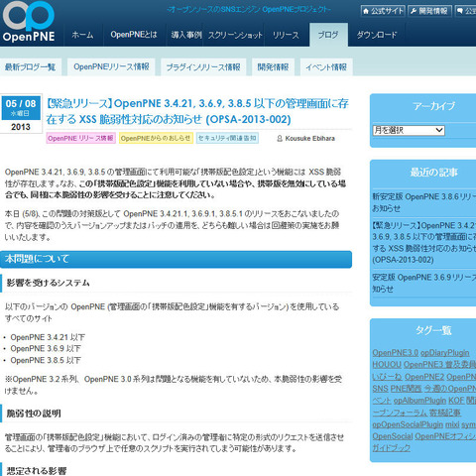Screen dimensions: 476x476
Task: Click opDiaryPlugin tag
Action: [445, 353]
